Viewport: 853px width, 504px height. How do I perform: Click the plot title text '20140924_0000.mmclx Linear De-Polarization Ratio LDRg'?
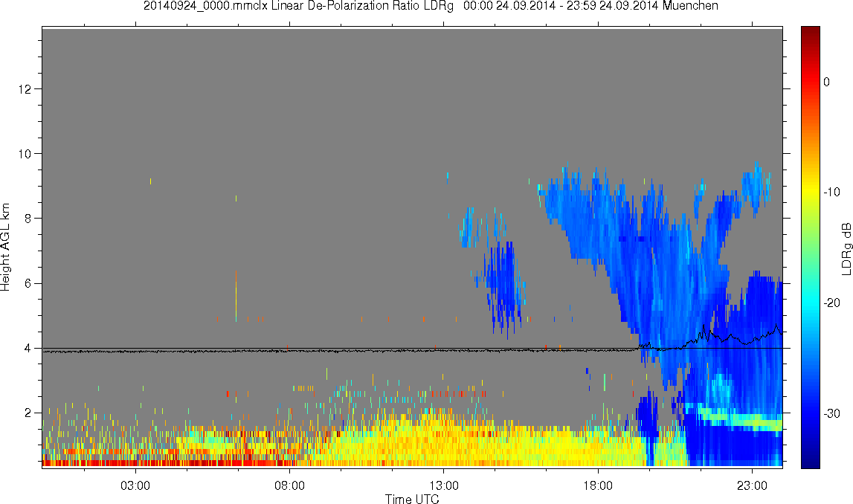[298, 6]
